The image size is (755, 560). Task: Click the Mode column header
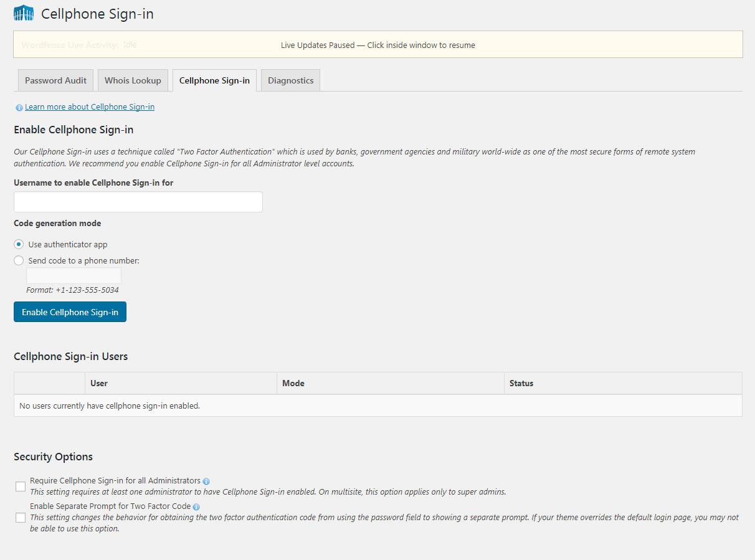(293, 383)
